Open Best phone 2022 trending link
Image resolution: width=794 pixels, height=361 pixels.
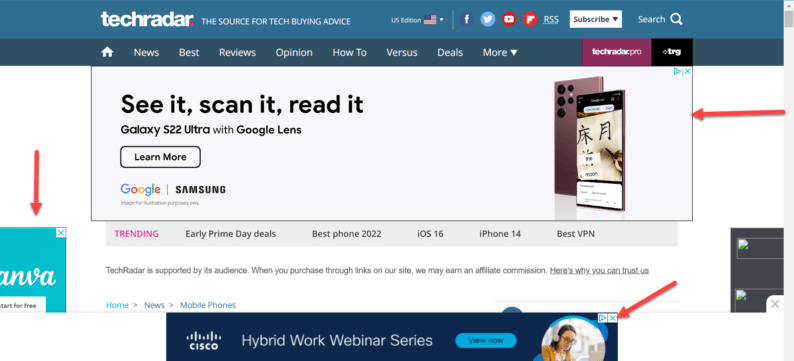click(346, 233)
